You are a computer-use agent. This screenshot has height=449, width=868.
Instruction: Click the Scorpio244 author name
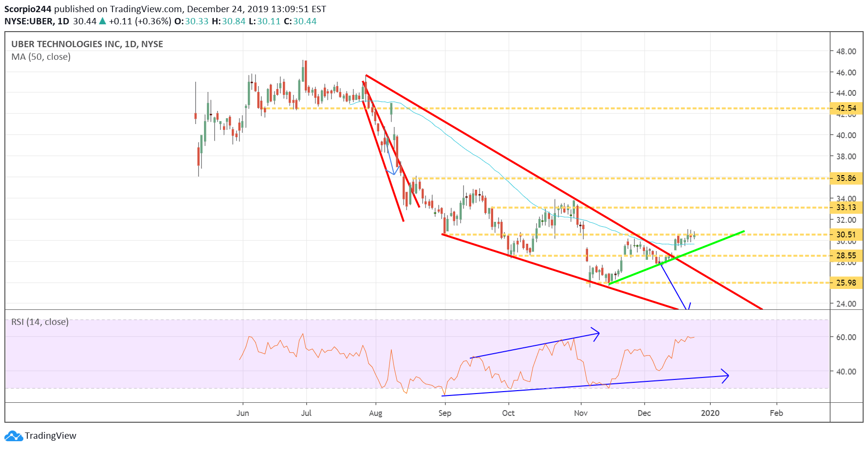pyautogui.click(x=28, y=9)
